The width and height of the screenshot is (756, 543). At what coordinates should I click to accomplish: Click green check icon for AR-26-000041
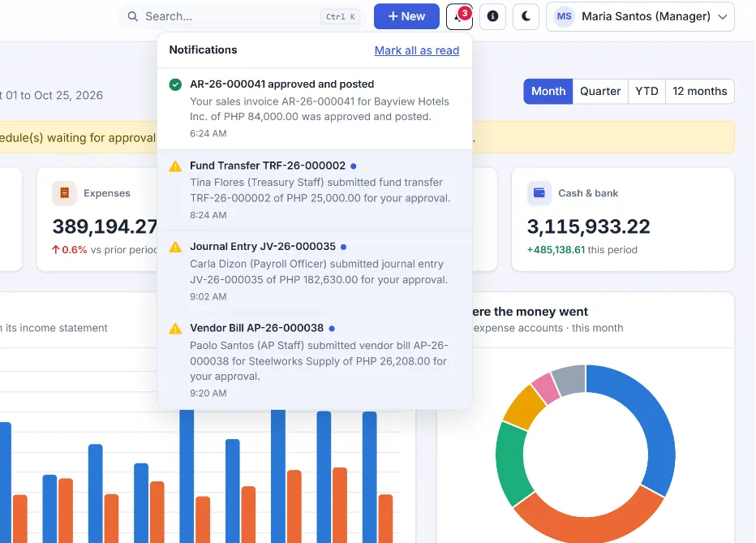175,84
